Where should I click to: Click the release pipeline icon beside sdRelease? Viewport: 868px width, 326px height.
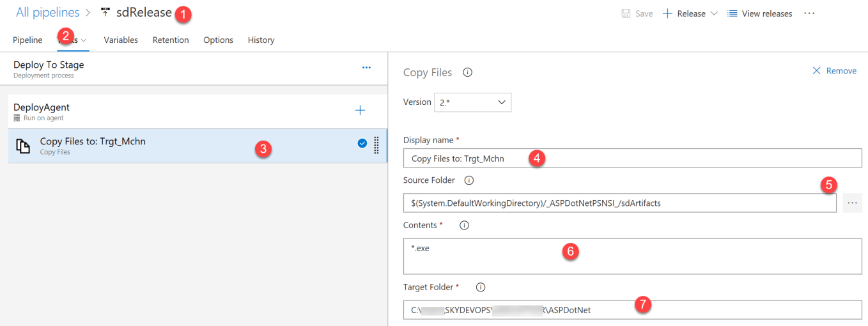[105, 13]
